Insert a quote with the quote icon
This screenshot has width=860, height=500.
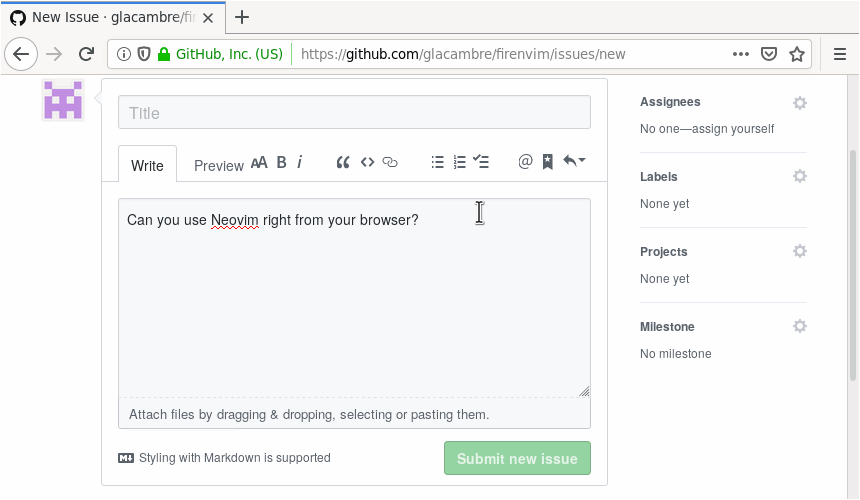tap(343, 162)
